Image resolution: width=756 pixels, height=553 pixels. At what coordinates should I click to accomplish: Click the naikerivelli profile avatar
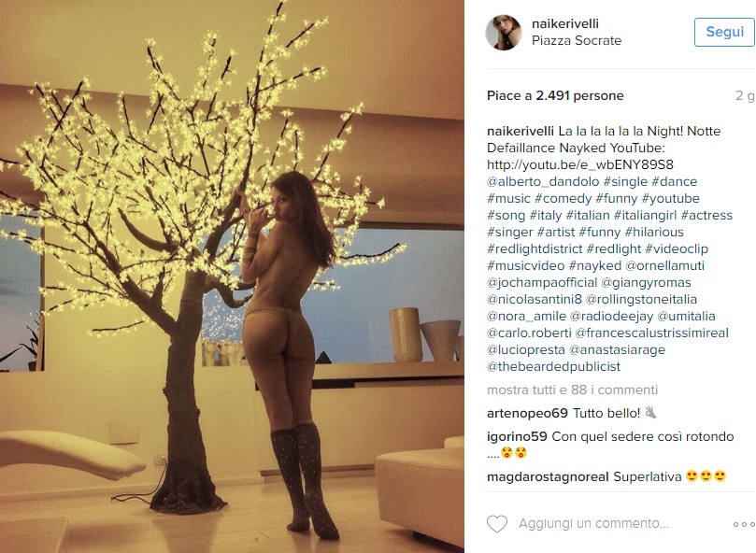click(504, 33)
